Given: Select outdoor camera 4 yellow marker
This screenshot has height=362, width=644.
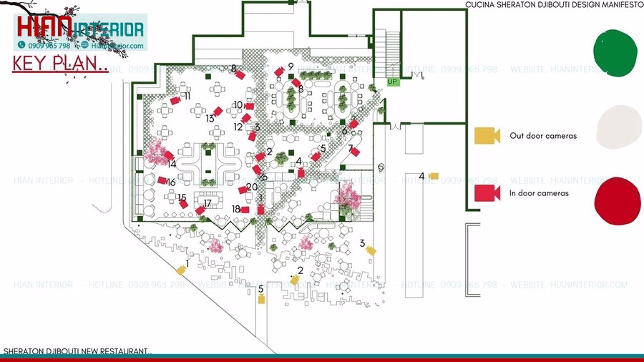Looking at the screenshot, I should (434, 176).
